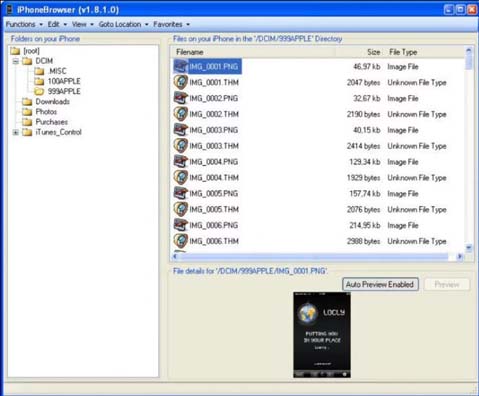The height and width of the screenshot is (396, 479).
Task: Click the 2190 bytes size cell
Action: point(364,114)
